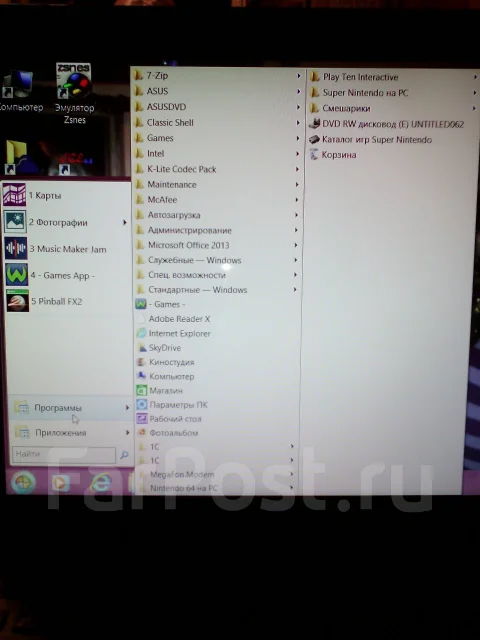This screenshot has width=480, height=640.
Task: Expand K-Lite Codec Pack folder
Action: pos(218,169)
